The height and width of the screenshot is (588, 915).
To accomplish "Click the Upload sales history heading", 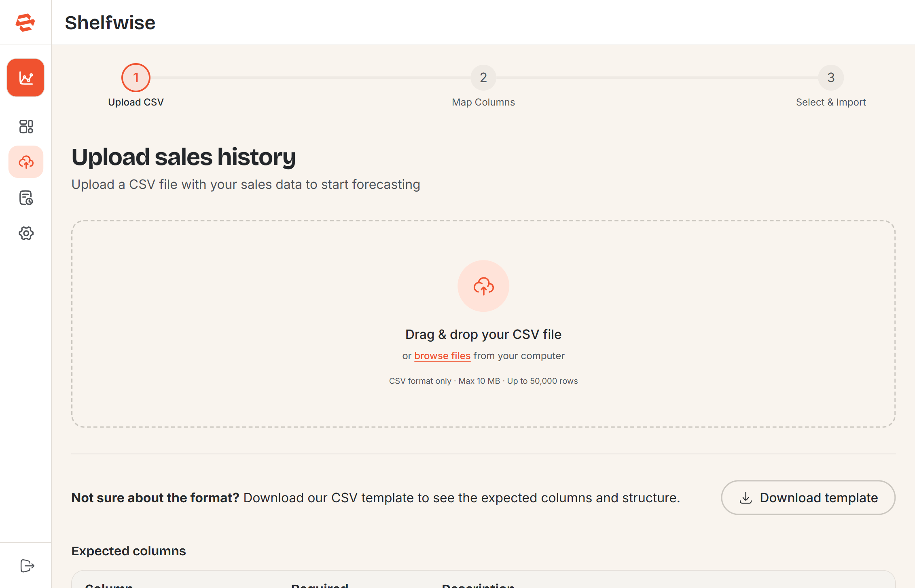I will [x=184, y=157].
